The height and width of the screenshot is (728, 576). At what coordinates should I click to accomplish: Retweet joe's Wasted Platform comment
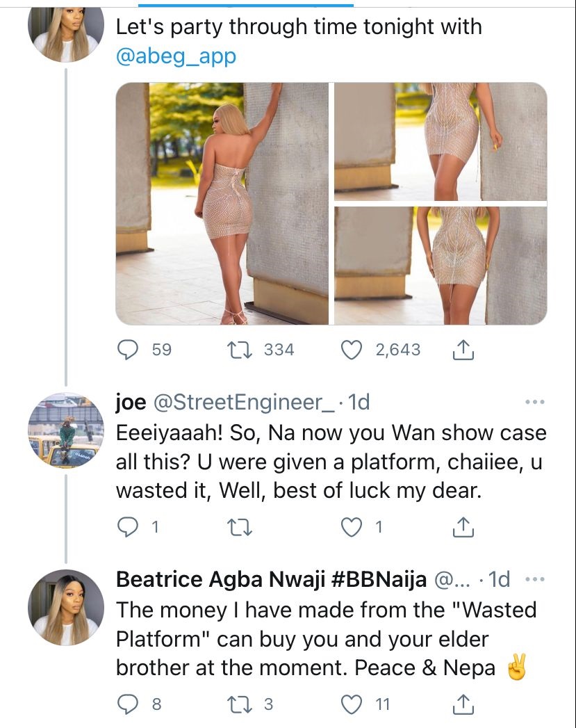[x=240, y=528]
